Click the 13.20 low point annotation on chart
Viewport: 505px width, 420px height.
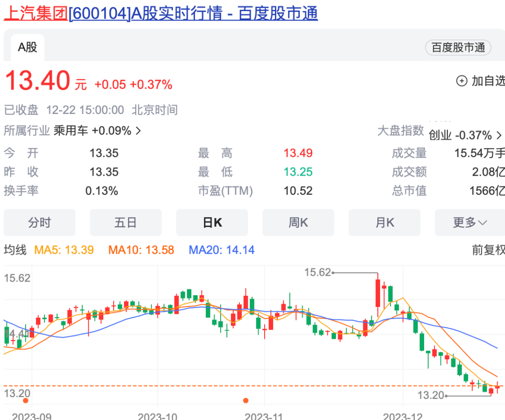point(431,395)
